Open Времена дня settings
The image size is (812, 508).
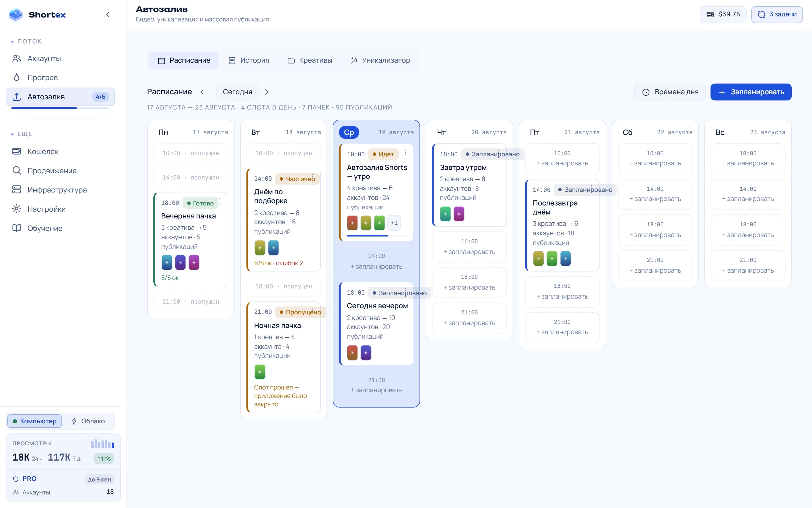click(670, 92)
